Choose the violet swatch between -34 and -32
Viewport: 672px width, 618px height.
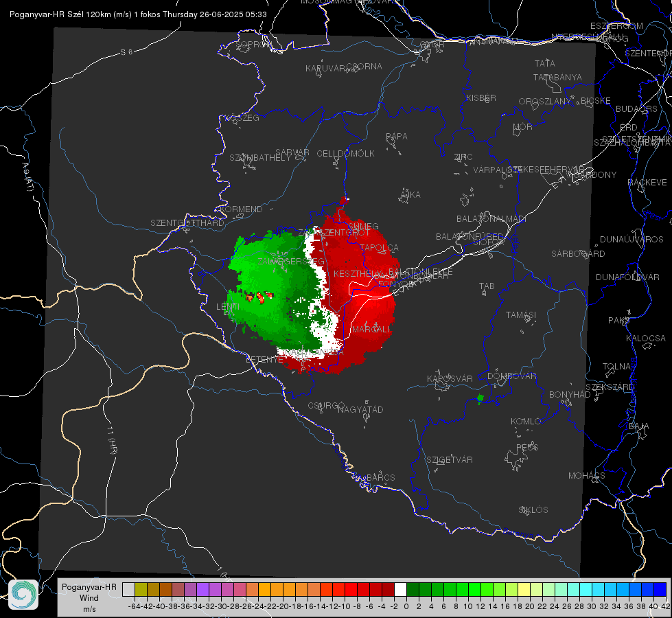point(202,589)
